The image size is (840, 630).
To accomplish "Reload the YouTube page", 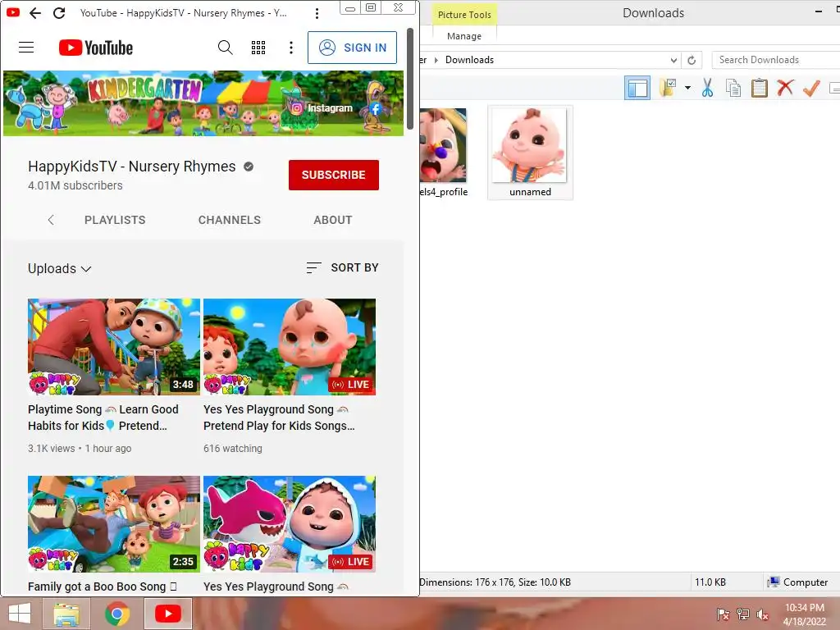I will pos(59,13).
